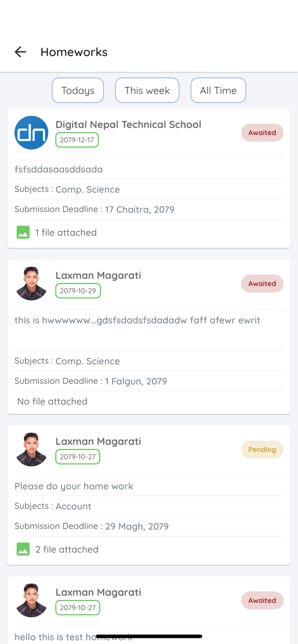The height and width of the screenshot is (644, 298).
Task: Click the 2079-10-29 date tag
Action: 78,291
